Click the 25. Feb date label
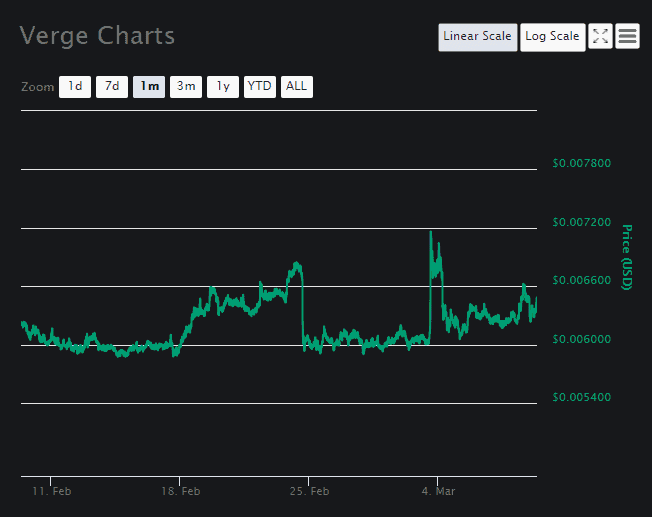This screenshot has width=652, height=517. pyautogui.click(x=309, y=491)
